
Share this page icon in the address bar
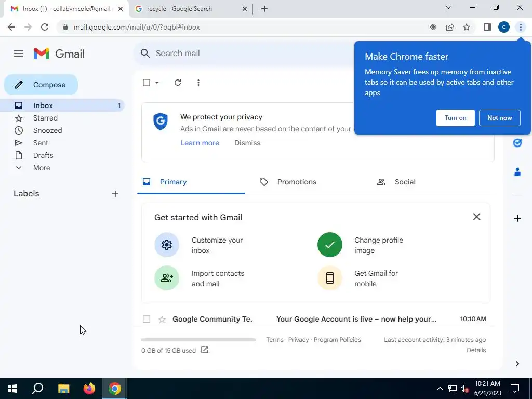(x=450, y=27)
